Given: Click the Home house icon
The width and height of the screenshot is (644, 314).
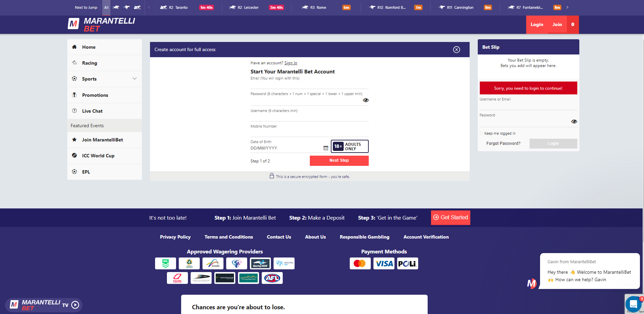Looking at the screenshot, I should pyautogui.click(x=74, y=47).
